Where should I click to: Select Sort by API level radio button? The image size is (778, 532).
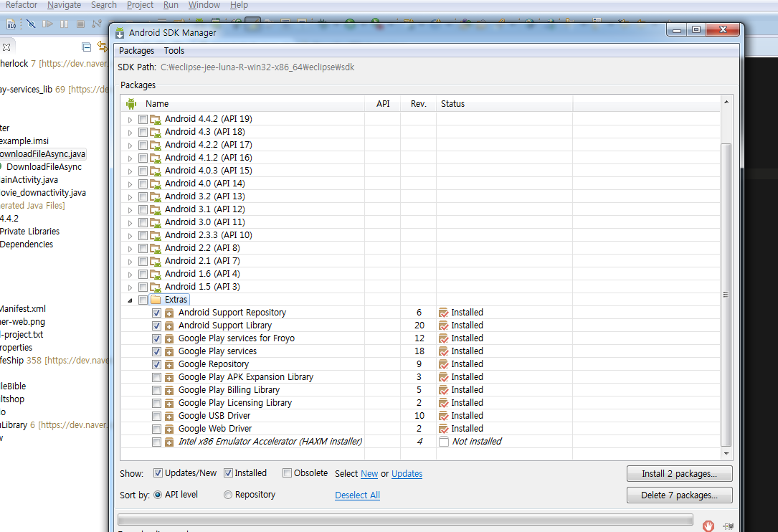pos(158,495)
